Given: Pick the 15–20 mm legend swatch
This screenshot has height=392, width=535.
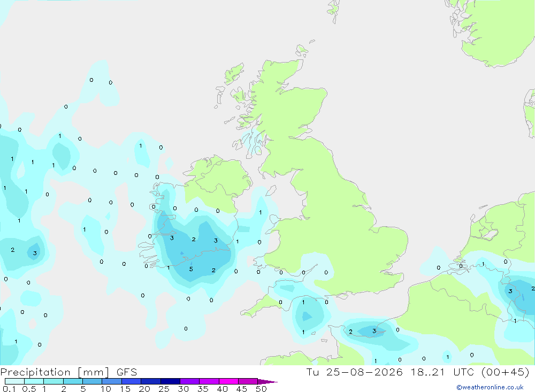Looking at the screenshot, I should point(132,381).
